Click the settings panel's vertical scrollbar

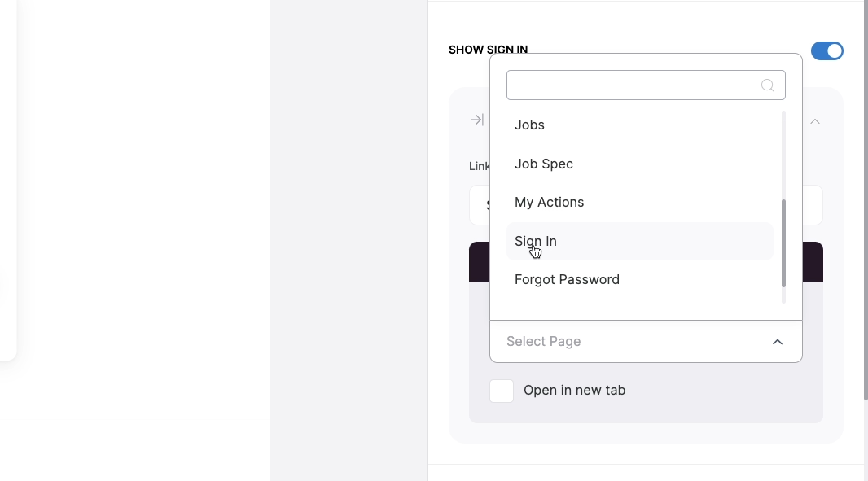[x=866, y=199]
